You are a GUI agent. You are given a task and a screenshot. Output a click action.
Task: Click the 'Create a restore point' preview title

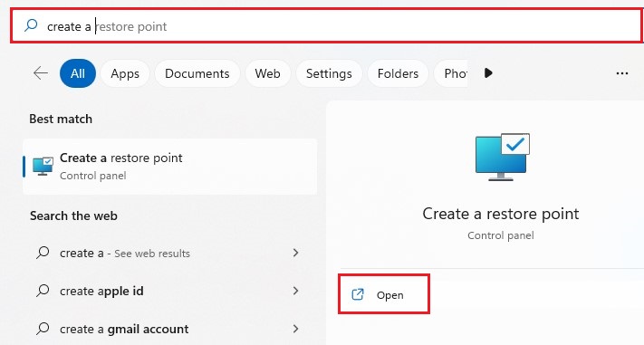[501, 214]
